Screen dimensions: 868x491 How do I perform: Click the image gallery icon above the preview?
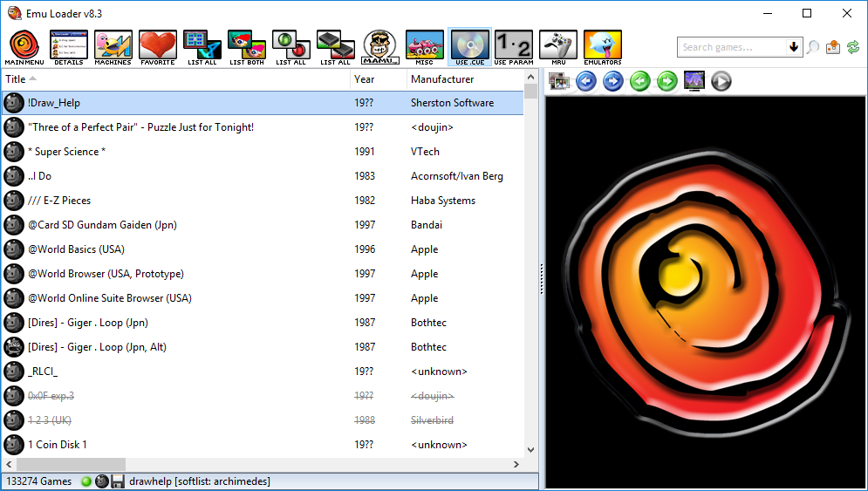coord(559,81)
